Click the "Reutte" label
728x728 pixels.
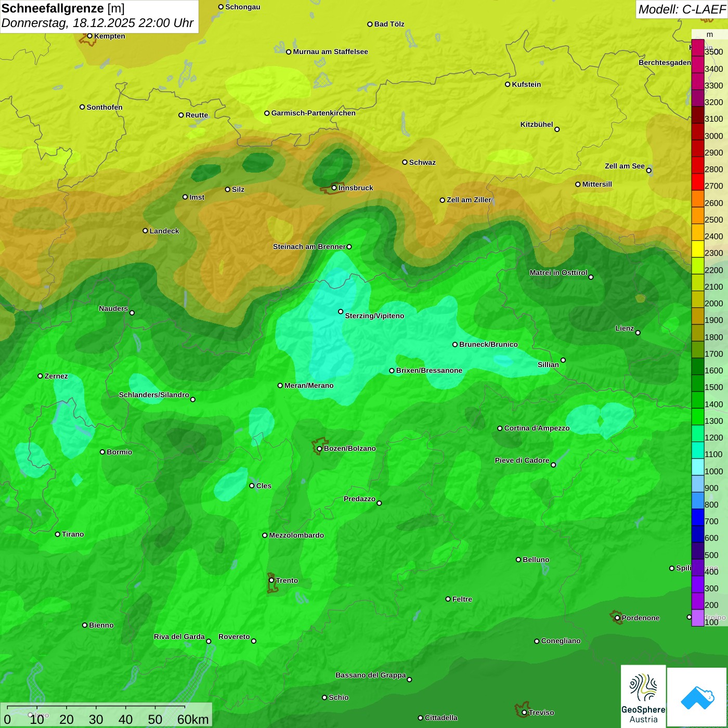(x=197, y=115)
